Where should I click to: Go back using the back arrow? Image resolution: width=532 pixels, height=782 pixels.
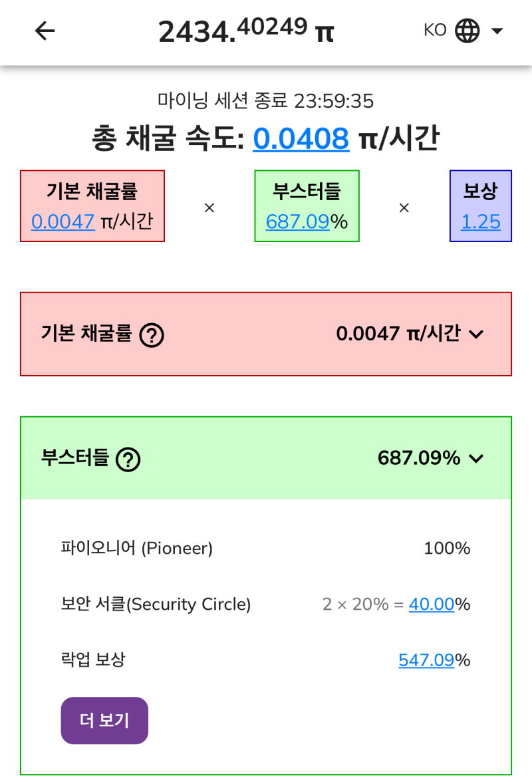[44, 31]
